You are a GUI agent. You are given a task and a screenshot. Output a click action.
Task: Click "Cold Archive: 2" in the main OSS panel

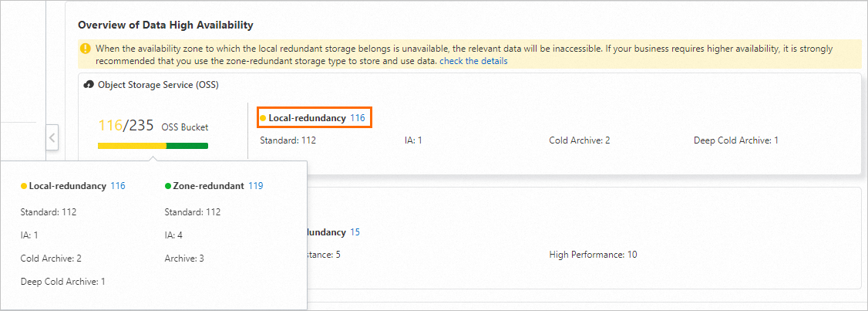tap(580, 140)
